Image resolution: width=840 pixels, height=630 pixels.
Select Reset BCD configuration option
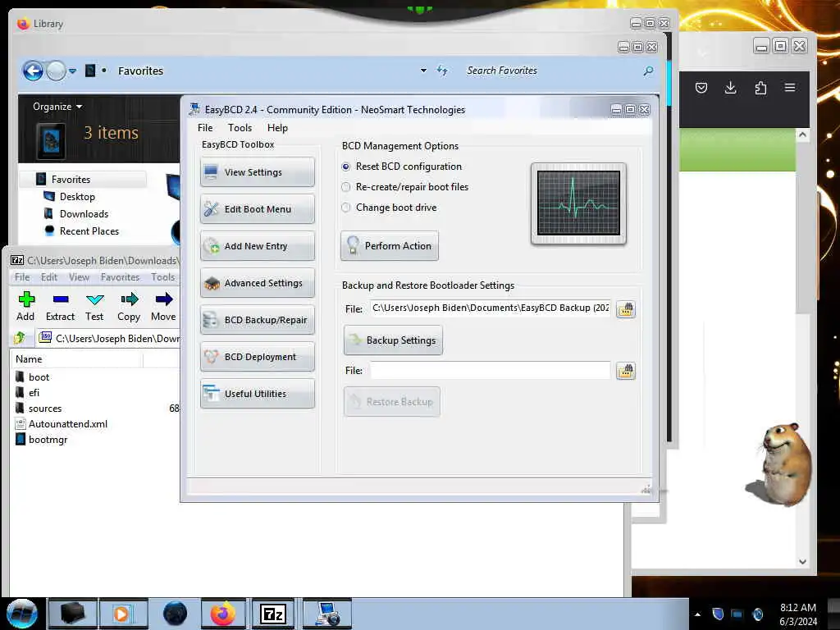coord(402,167)
